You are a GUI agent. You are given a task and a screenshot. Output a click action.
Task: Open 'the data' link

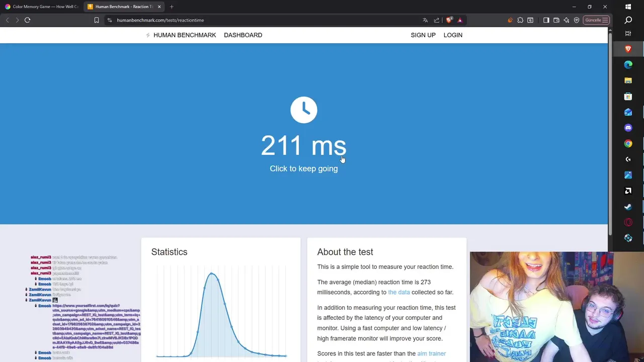coord(399,292)
